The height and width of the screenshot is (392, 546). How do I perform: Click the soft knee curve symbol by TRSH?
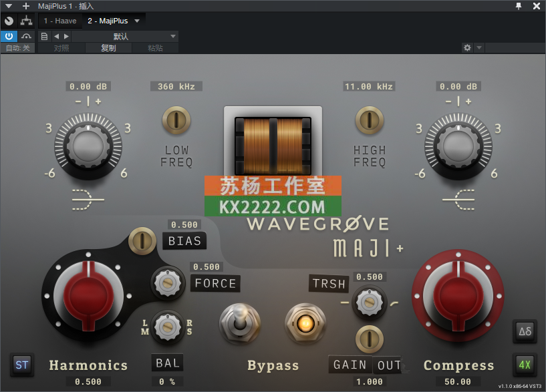[394, 304]
